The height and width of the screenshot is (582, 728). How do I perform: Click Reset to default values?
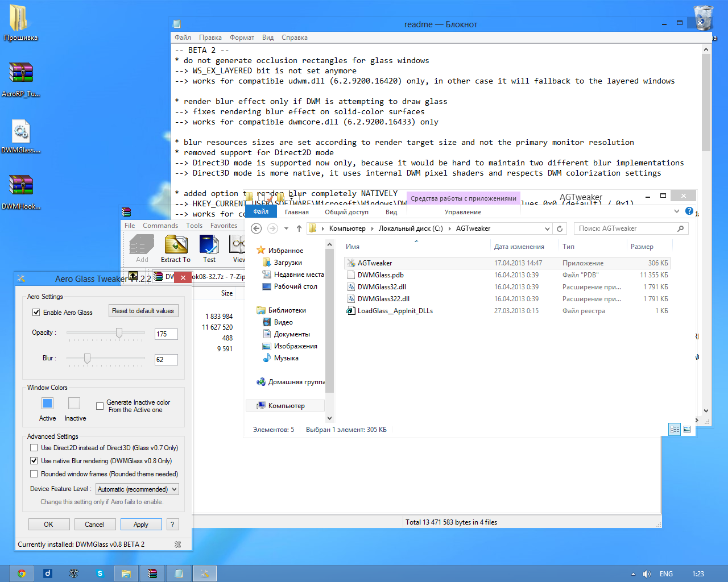coord(143,311)
